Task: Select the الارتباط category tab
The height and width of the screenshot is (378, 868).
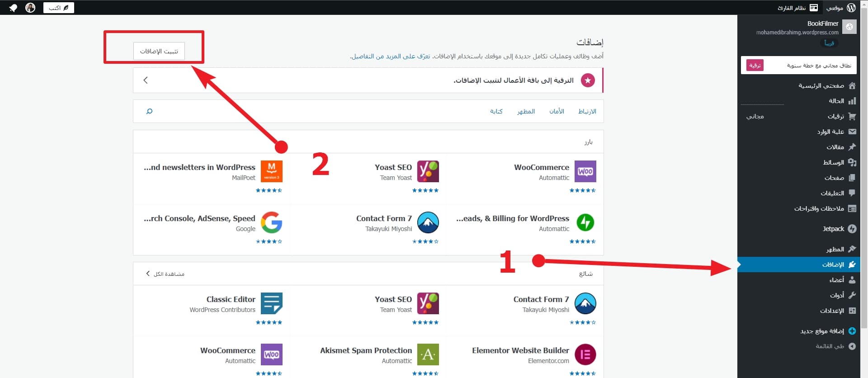Action: pos(587,111)
